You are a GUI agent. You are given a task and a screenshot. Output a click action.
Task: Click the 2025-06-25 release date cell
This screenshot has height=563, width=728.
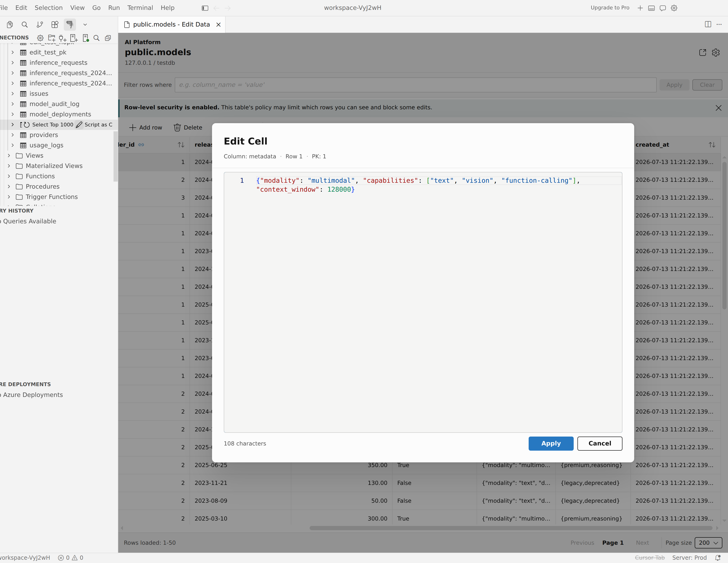click(x=240, y=465)
